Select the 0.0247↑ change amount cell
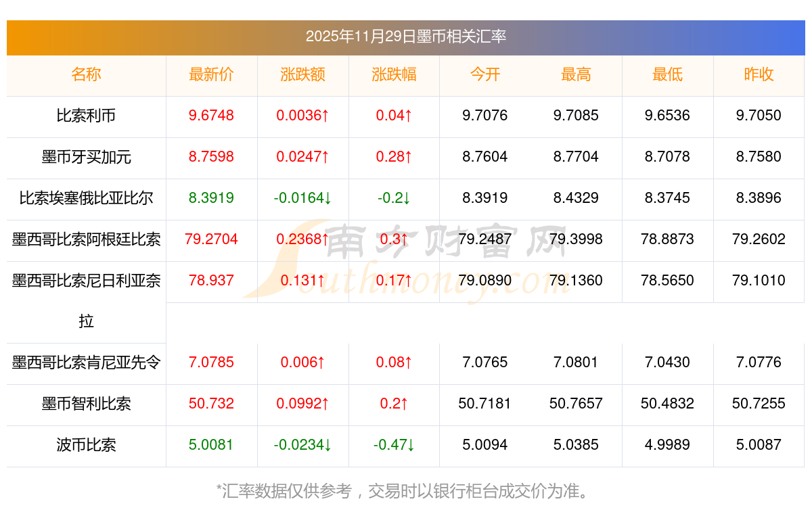This screenshot has height=512, width=812. click(302, 157)
